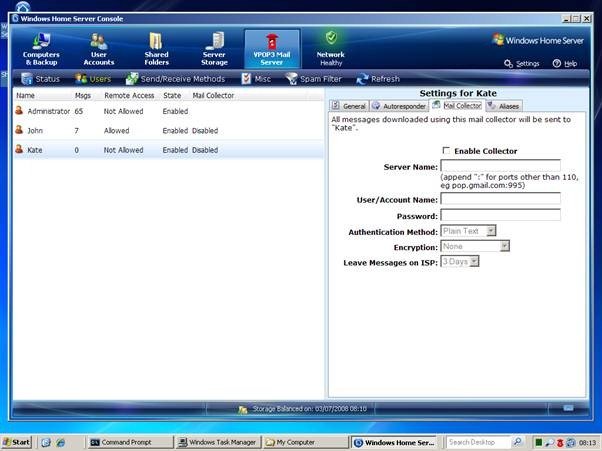Sort by Mail Collector column header
Screen dimensions: 602x451
pos(213,96)
